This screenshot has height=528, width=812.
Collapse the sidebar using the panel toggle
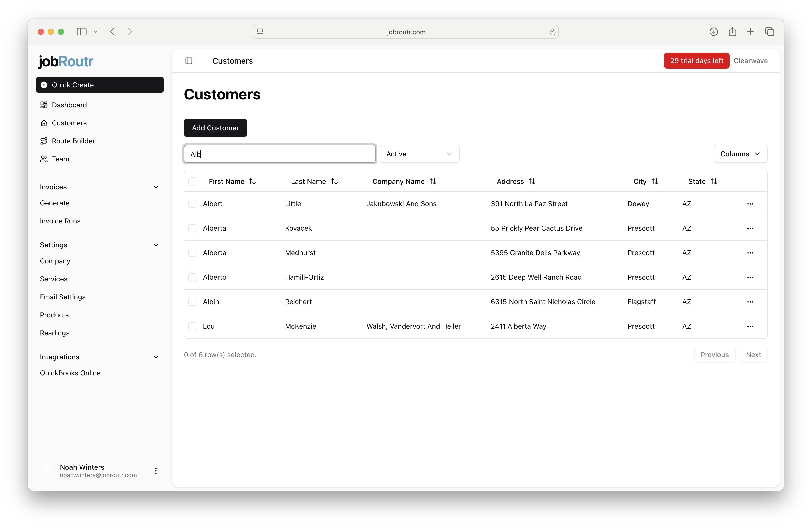pyautogui.click(x=189, y=61)
